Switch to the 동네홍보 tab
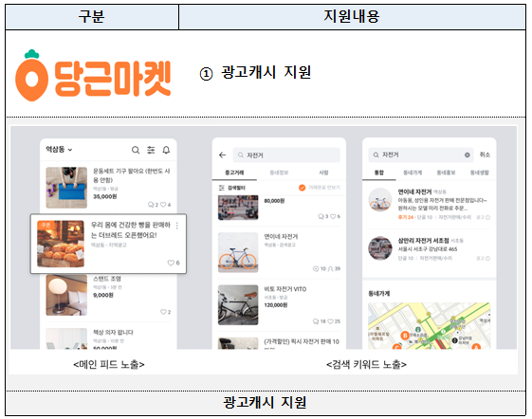 point(446,173)
